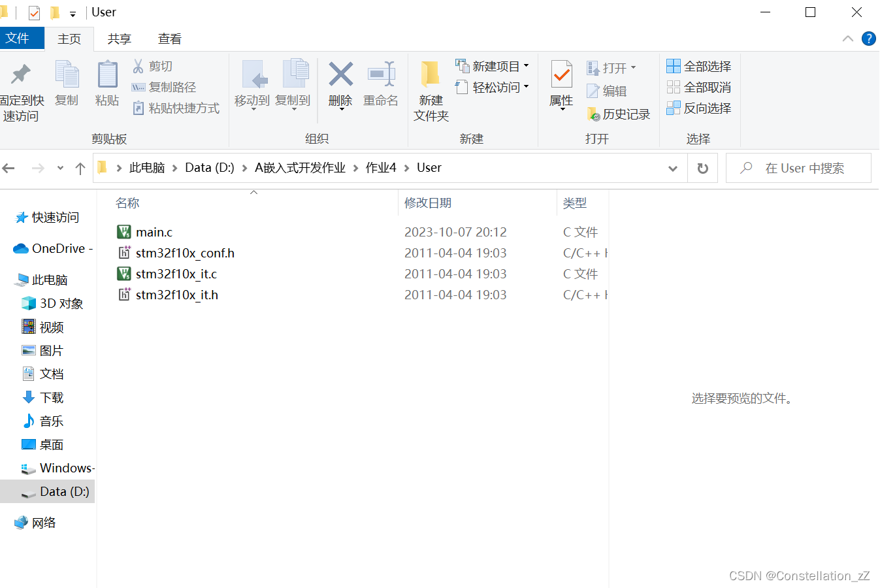Screen dimensions: 880x588
Task: Switch to the View (查看) tab
Action: 170,39
